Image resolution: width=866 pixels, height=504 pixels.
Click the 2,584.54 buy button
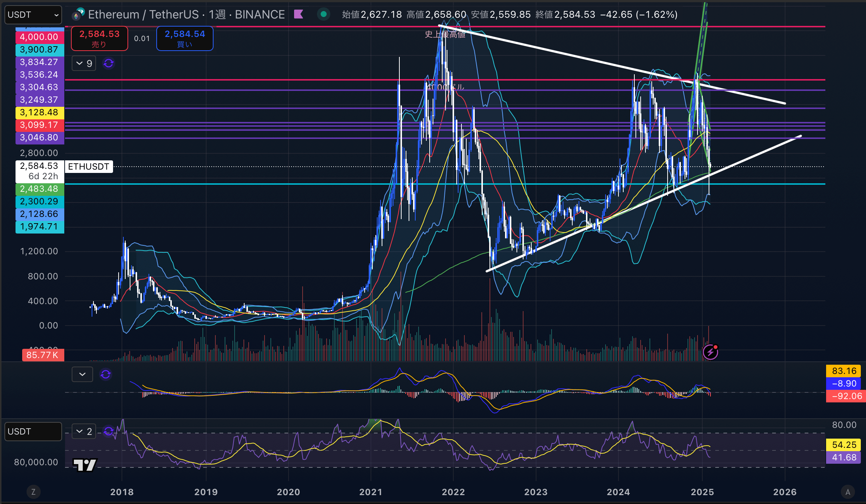click(x=185, y=38)
